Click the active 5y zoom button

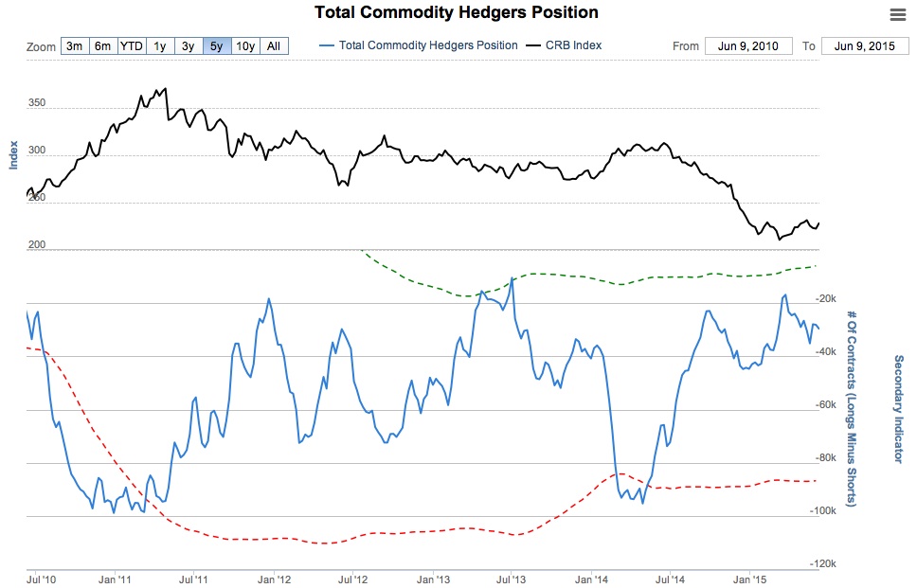pyautogui.click(x=216, y=46)
